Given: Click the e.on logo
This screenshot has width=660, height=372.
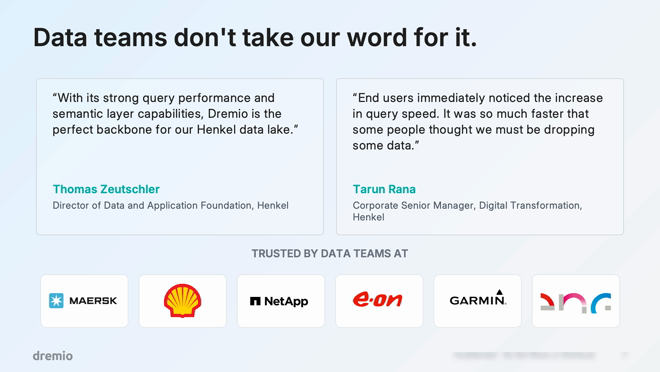Looking at the screenshot, I should click(378, 300).
